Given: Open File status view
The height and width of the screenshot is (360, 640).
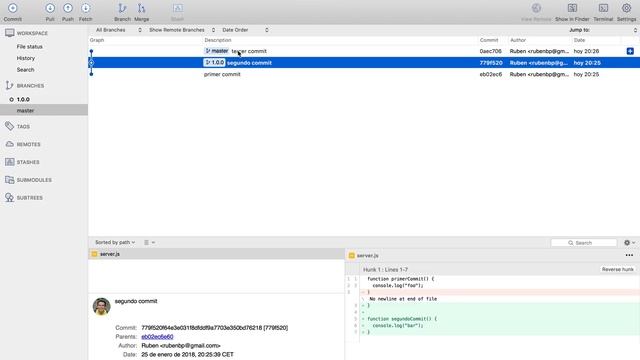Looking at the screenshot, I should click(29, 47).
